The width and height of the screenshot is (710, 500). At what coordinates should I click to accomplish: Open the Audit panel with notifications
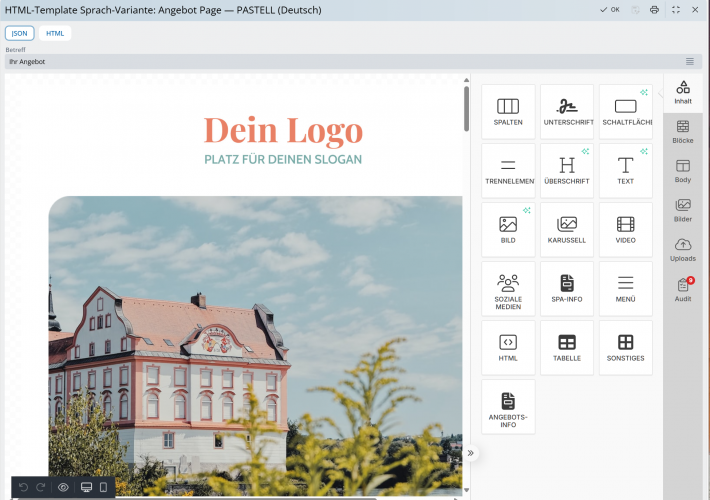683,289
